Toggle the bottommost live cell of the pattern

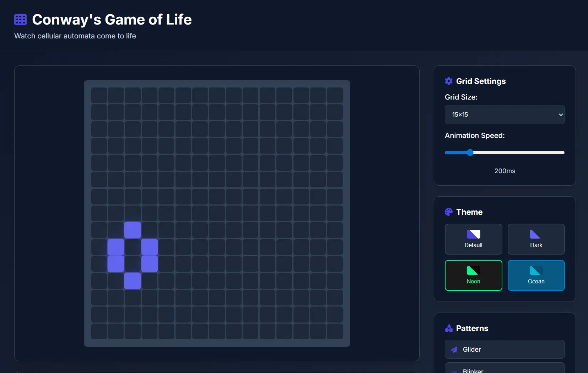pyautogui.click(x=133, y=281)
